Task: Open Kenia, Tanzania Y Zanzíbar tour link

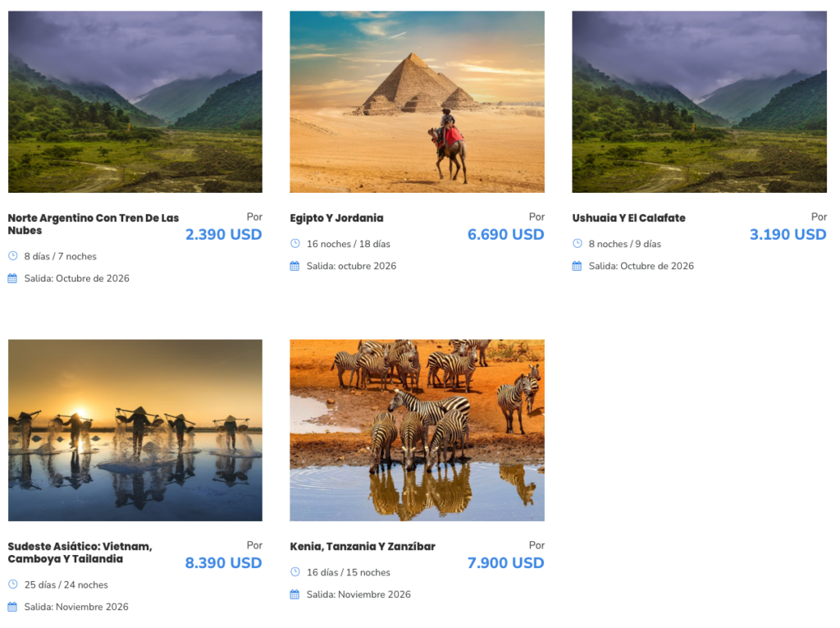Action: click(363, 547)
